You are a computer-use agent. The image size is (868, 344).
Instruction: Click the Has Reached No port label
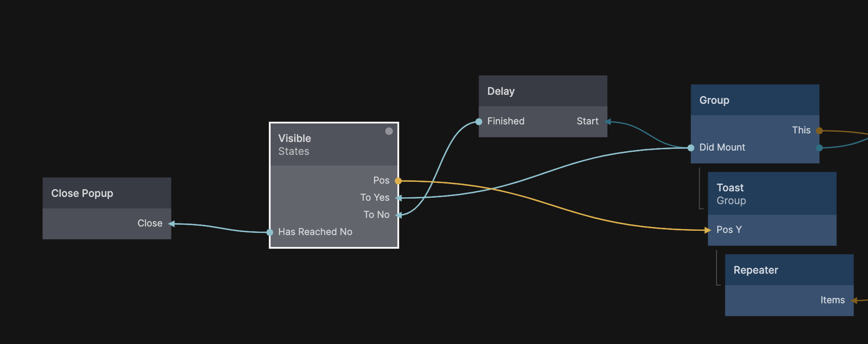click(x=315, y=232)
